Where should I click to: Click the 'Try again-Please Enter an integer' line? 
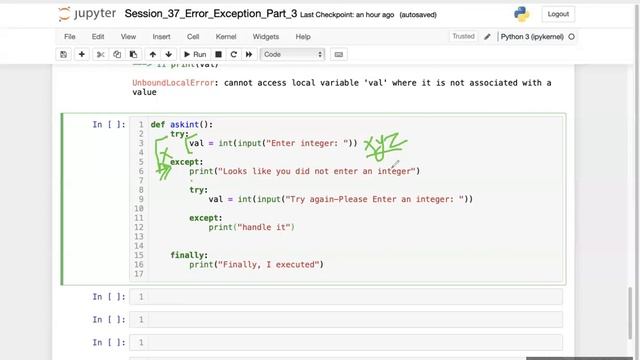click(x=341, y=199)
